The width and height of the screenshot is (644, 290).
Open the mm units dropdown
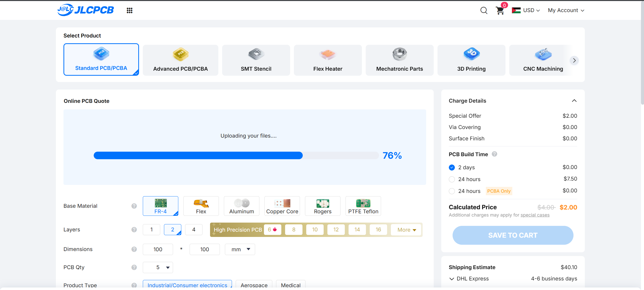(240, 249)
